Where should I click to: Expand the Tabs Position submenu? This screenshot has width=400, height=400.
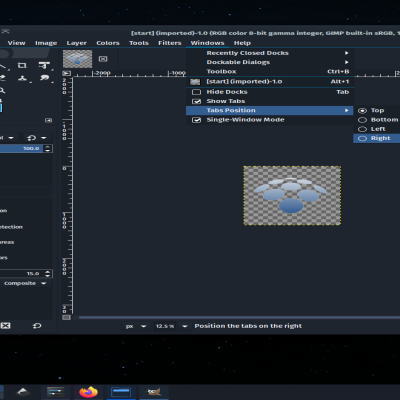(x=270, y=110)
